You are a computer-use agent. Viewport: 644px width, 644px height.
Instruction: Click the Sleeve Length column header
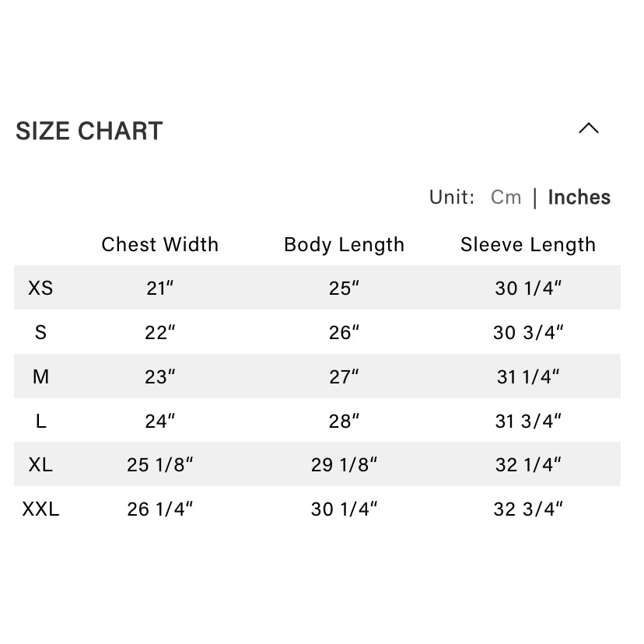click(x=528, y=244)
